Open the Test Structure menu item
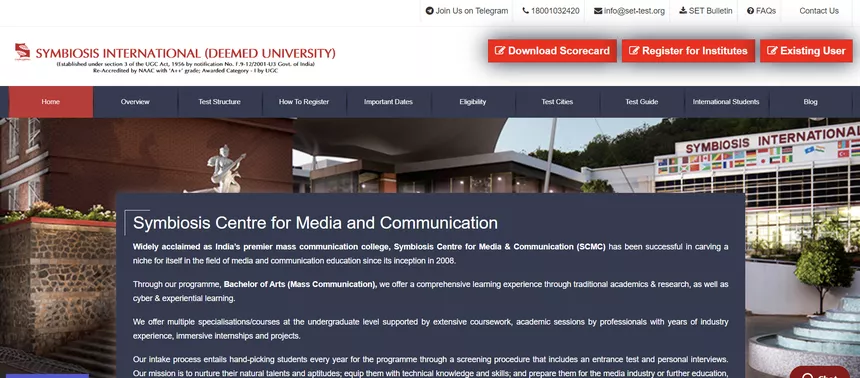Screen dimensions: 860x378 click(x=219, y=102)
